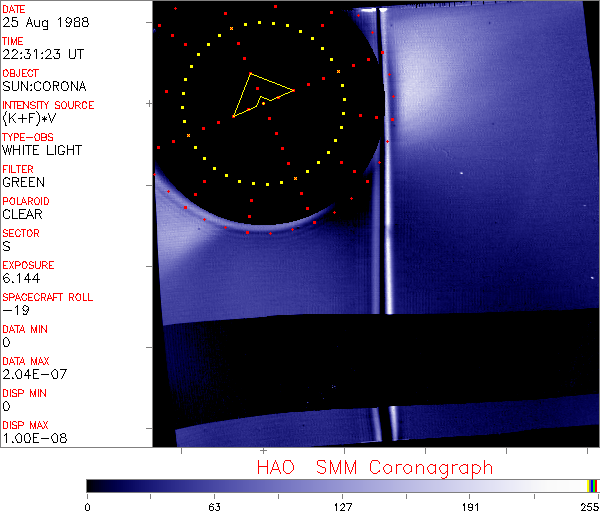Select the display max value '1.00E-08'

coord(31,438)
